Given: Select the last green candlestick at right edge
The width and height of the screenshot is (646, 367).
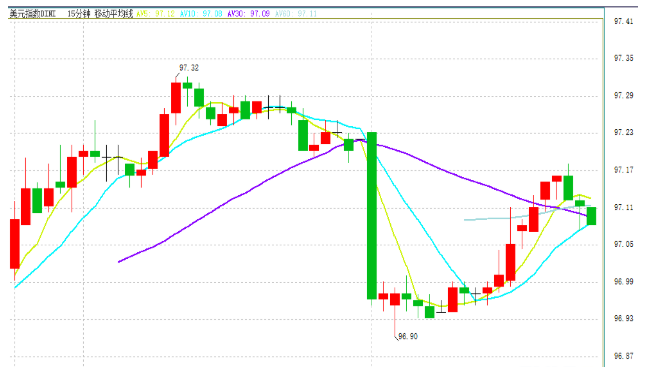Looking at the screenshot, I should [591, 216].
